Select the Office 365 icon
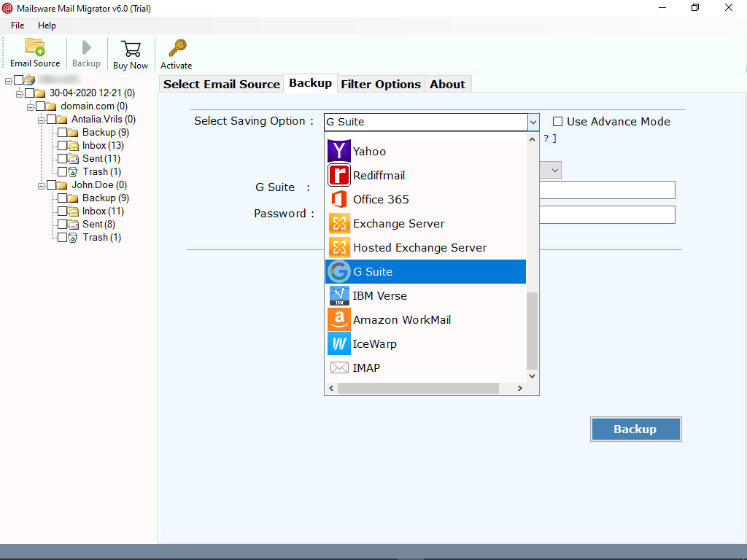The width and height of the screenshot is (747, 560). (338, 199)
